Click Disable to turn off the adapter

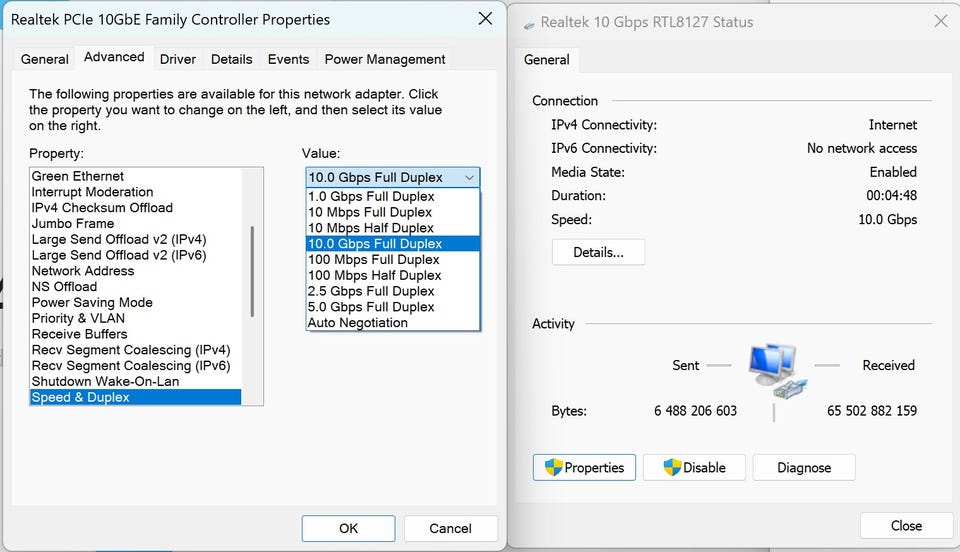[x=694, y=468]
